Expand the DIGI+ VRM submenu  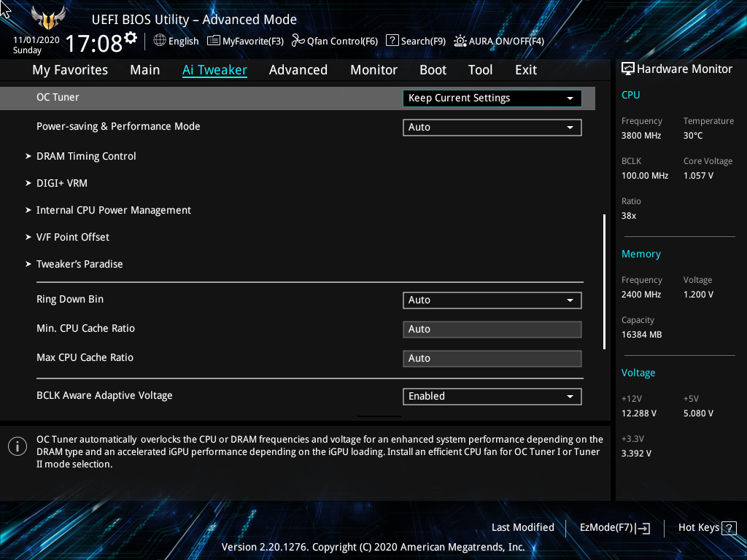[x=61, y=183]
